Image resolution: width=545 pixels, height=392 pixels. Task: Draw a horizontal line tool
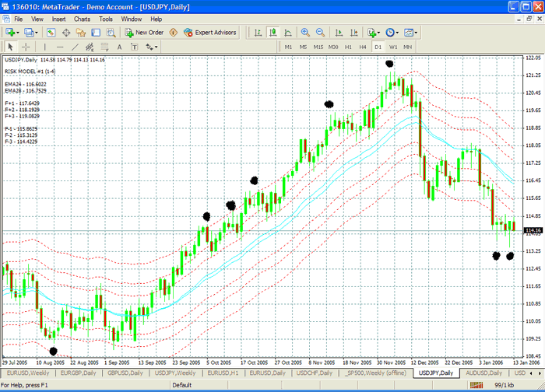tap(62, 47)
